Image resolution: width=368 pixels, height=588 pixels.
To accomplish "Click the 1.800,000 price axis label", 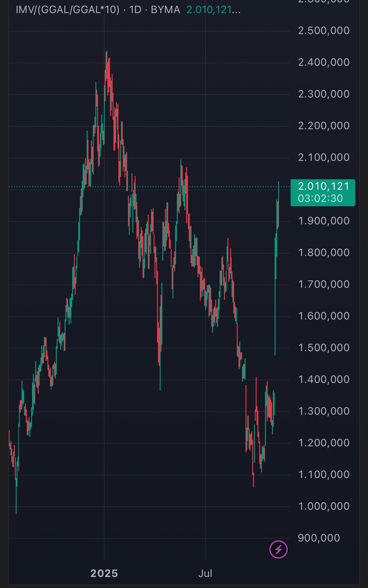I will pyautogui.click(x=324, y=252).
